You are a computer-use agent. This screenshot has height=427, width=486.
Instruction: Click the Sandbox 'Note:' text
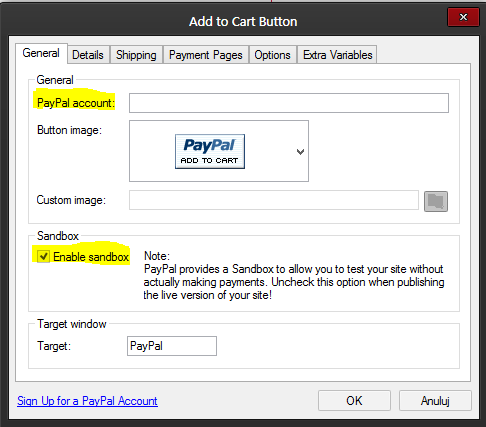157,256
